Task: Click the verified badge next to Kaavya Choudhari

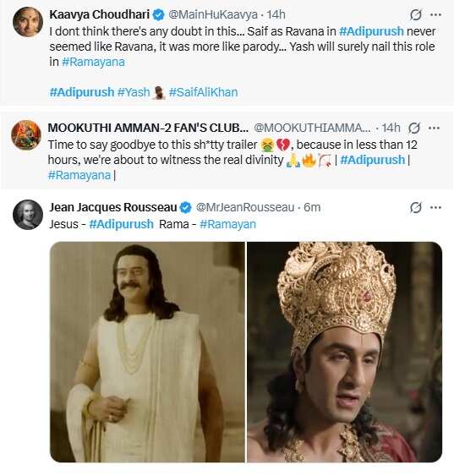Action: point(158,14)
